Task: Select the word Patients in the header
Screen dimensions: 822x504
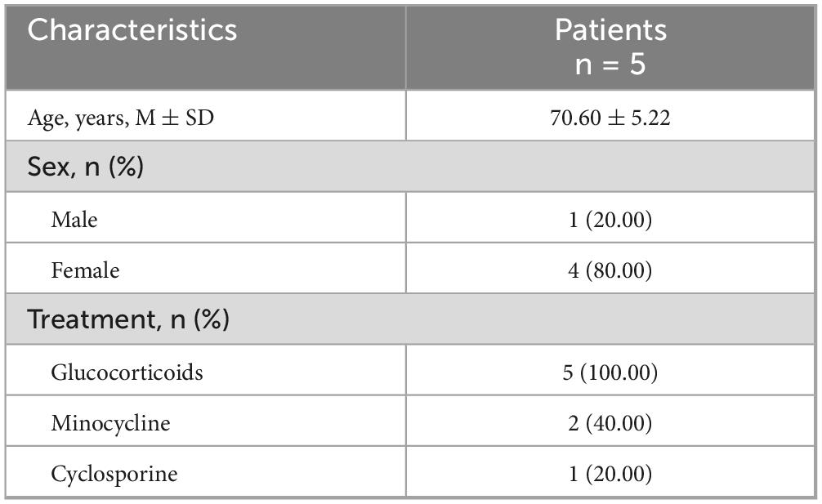Action: (x=610, y=31)
